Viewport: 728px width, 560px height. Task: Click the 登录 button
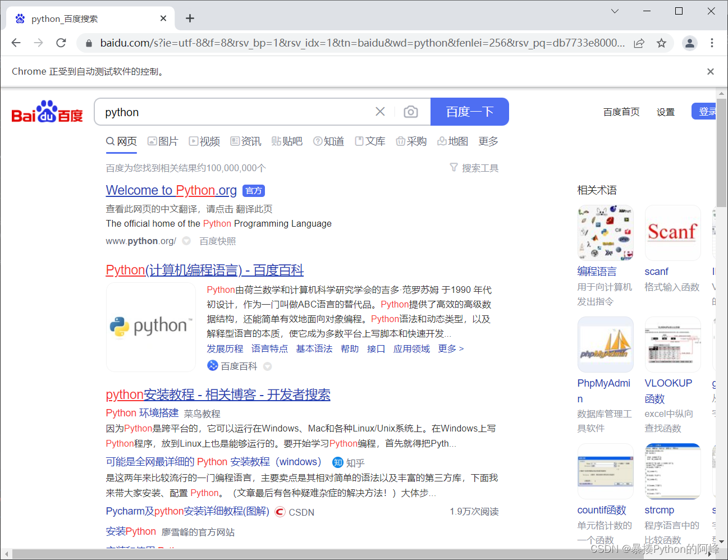pos(704,112)
